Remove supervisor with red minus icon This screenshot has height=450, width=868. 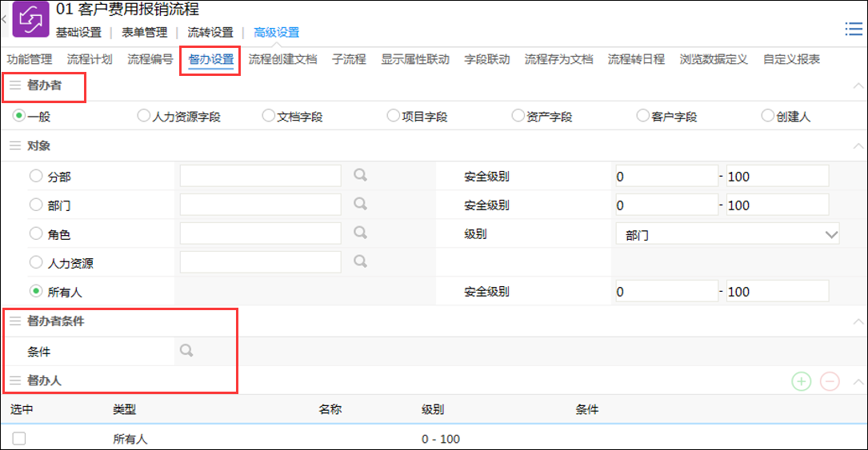coord(830,381)
